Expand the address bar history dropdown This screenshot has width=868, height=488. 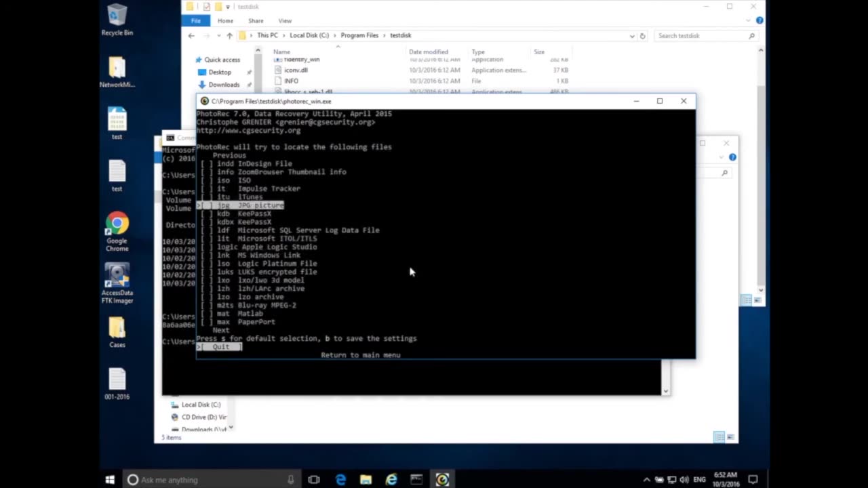tap(632, 35)
